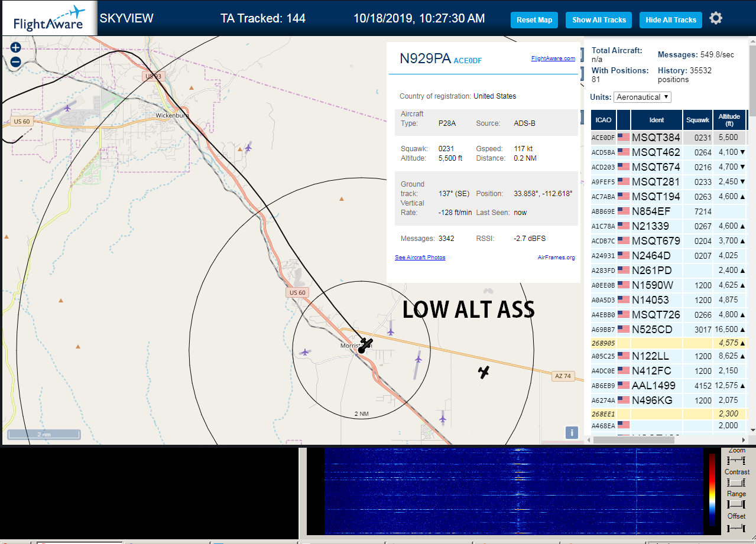This screenshot has width=756, height=544.
Task: Open settings via the gear icon
Action: [x=716, y=18]
